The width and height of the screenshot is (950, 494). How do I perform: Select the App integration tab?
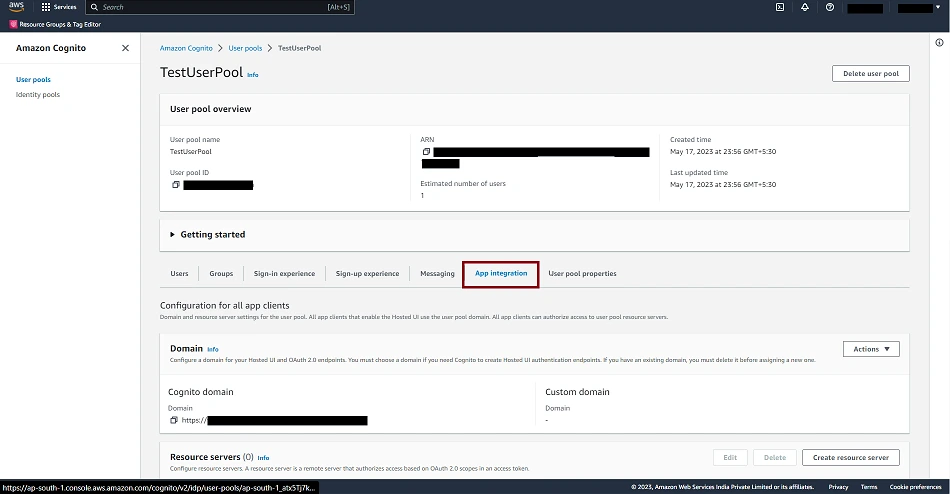501,274
